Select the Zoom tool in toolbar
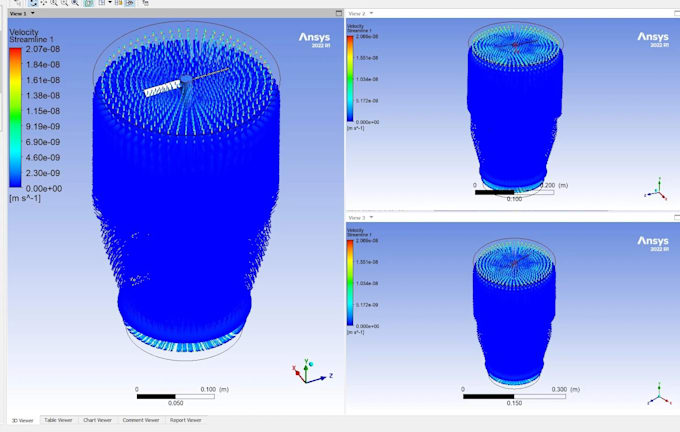 coord(54,3)
